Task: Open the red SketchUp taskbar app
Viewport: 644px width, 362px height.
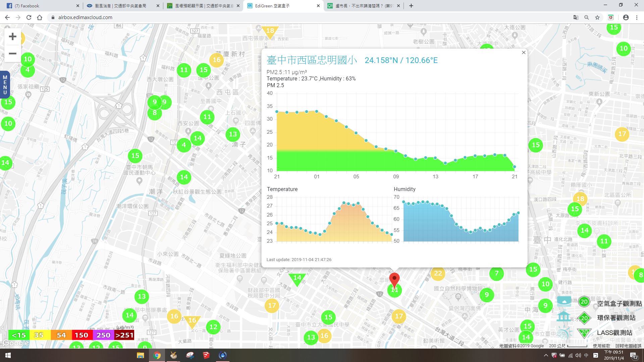Action: point(206,355)
